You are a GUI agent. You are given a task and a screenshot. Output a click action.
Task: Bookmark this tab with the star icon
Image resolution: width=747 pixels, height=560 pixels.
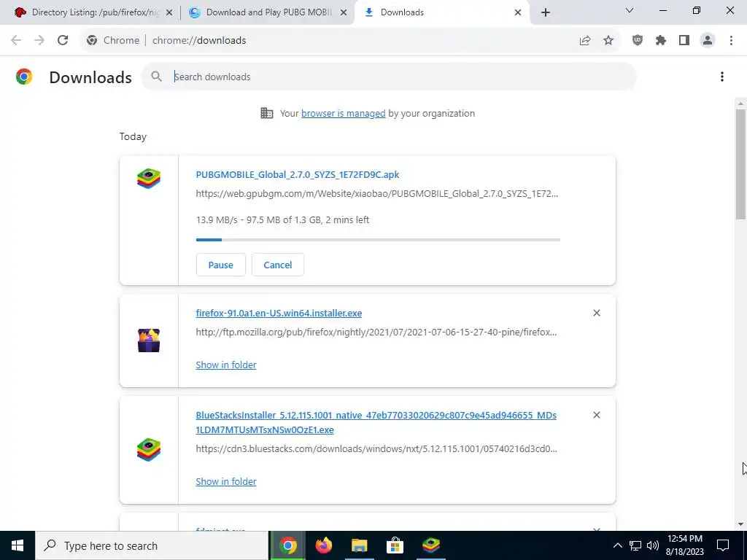tap(608, 41)
